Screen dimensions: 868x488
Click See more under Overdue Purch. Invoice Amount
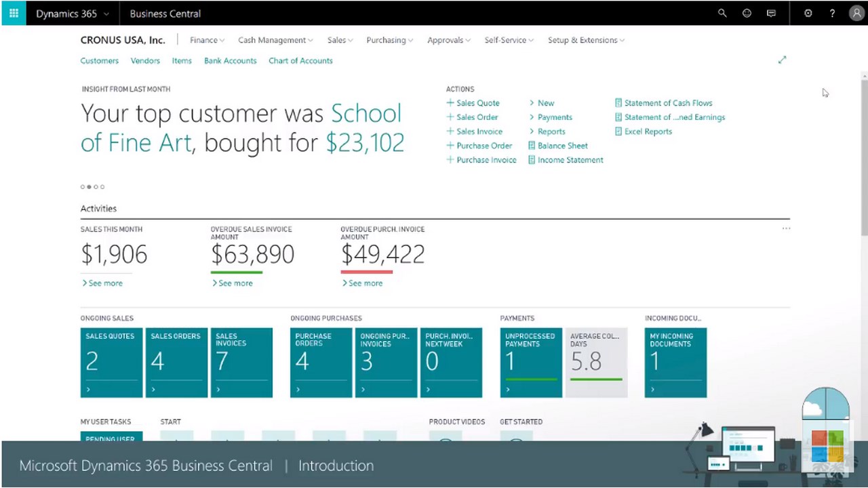pyautogui.click(x=363, y=283)
